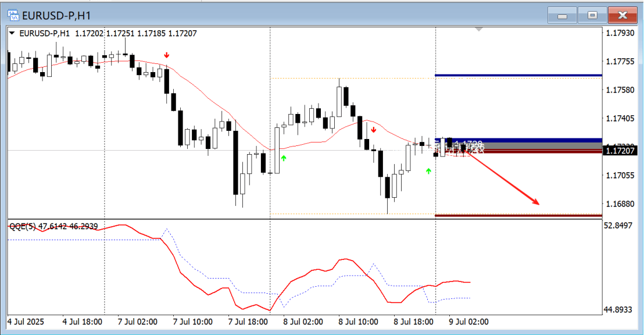Open the dropdown triangle beside EURUSD-P,H1 chart label
This screenshot has height=335, width=644.
[12, 33]
